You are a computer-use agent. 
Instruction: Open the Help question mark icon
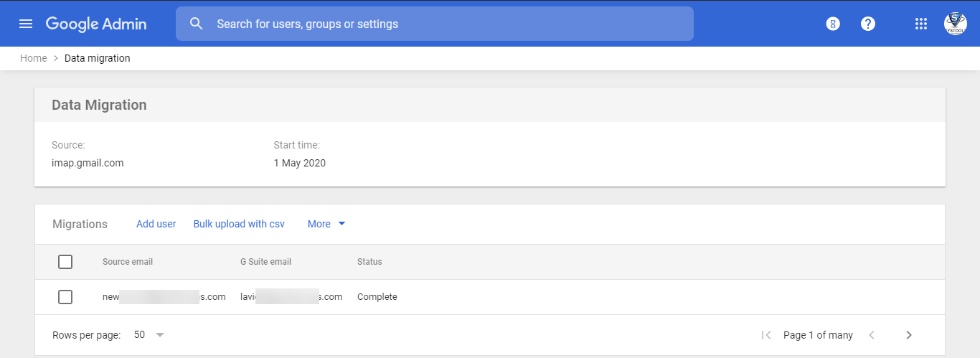(x=868, y=24)
